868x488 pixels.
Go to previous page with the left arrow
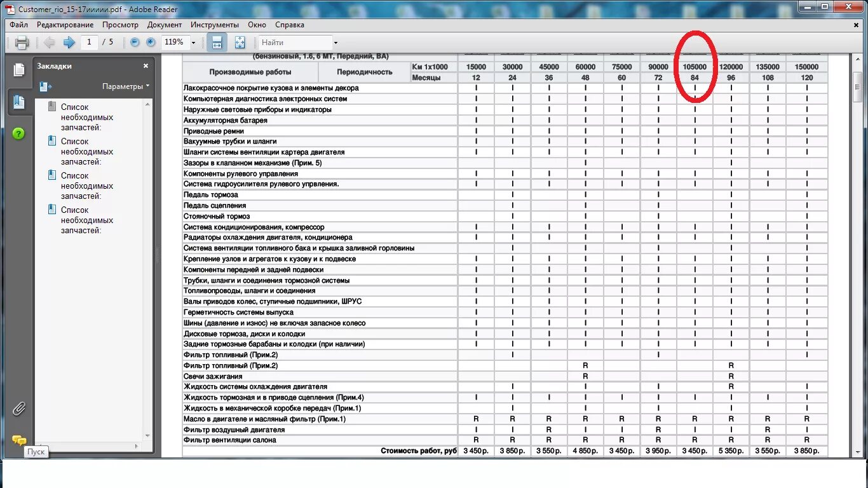coord(49,43)
